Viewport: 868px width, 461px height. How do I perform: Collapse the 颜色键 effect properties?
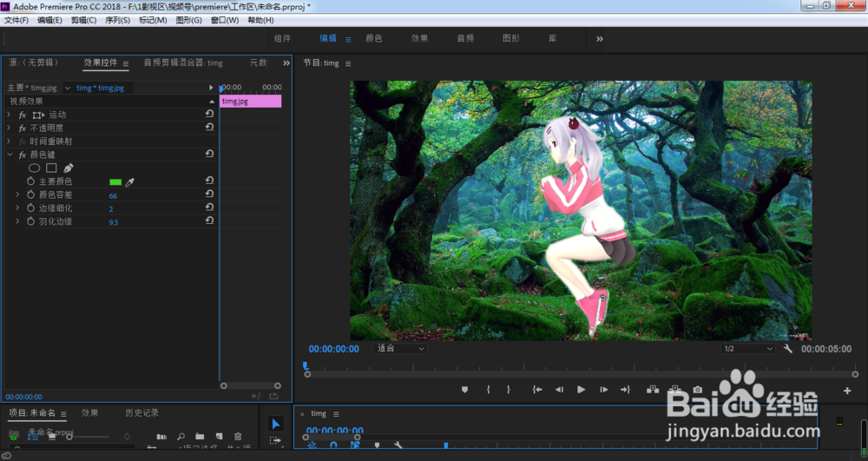tap(10, 155)
